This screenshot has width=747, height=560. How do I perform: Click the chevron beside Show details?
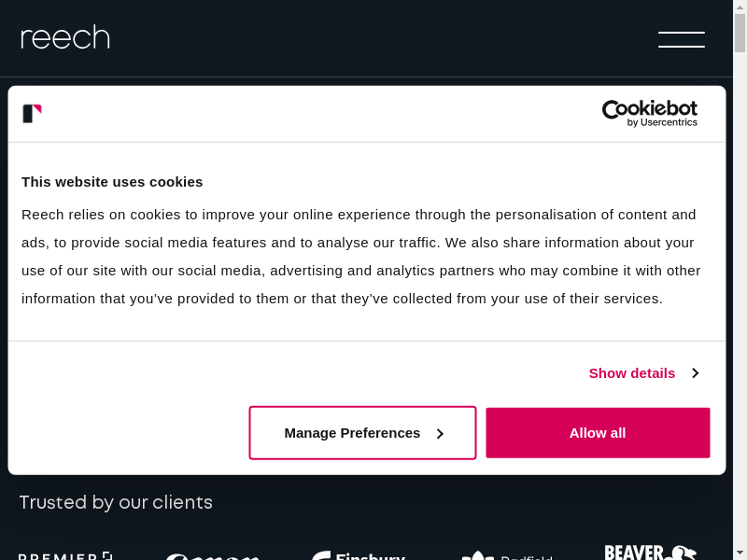(696, 373)
